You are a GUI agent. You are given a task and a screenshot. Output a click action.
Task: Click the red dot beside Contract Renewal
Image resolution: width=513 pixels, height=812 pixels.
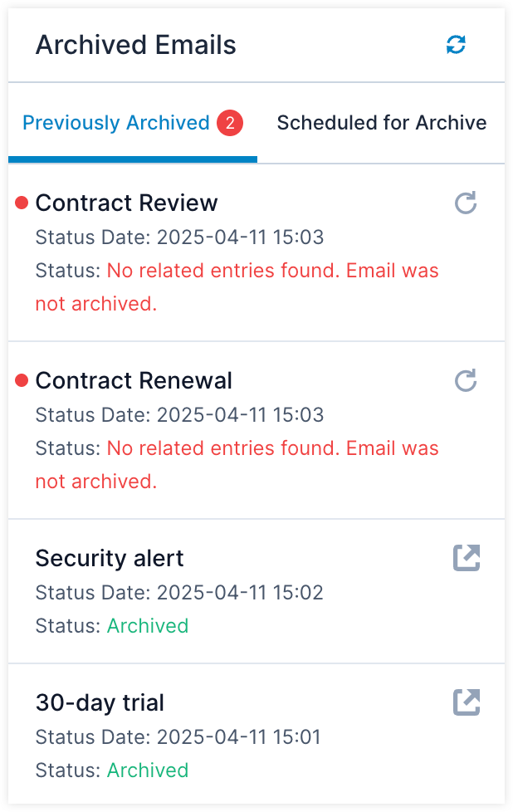tap(22, 380)
